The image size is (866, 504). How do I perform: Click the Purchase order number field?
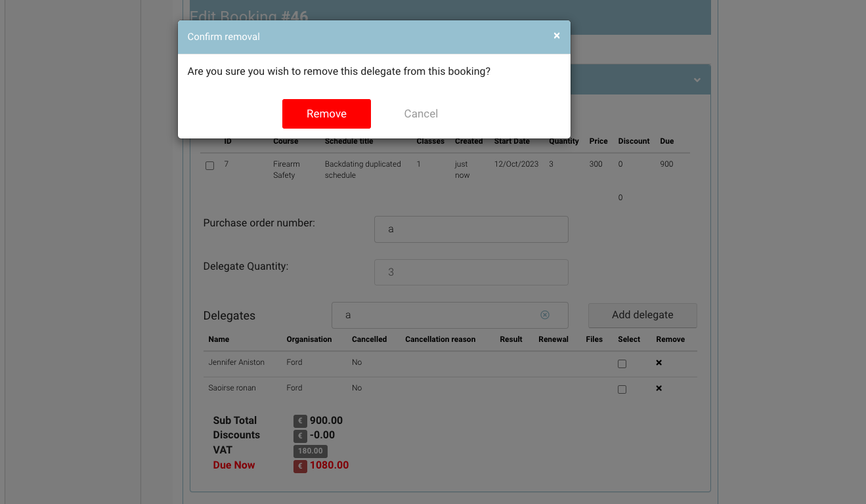(471, 230)
